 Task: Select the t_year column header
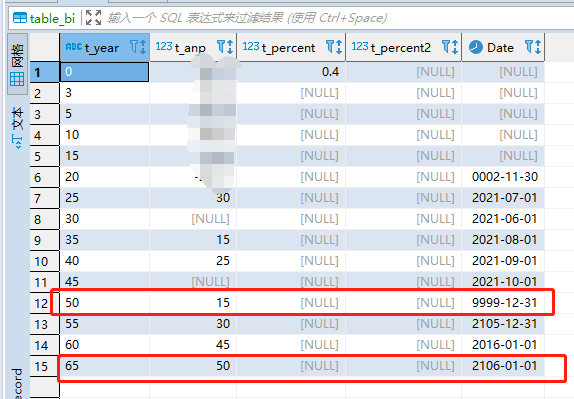pyautogui.click(x=105, y=47)
